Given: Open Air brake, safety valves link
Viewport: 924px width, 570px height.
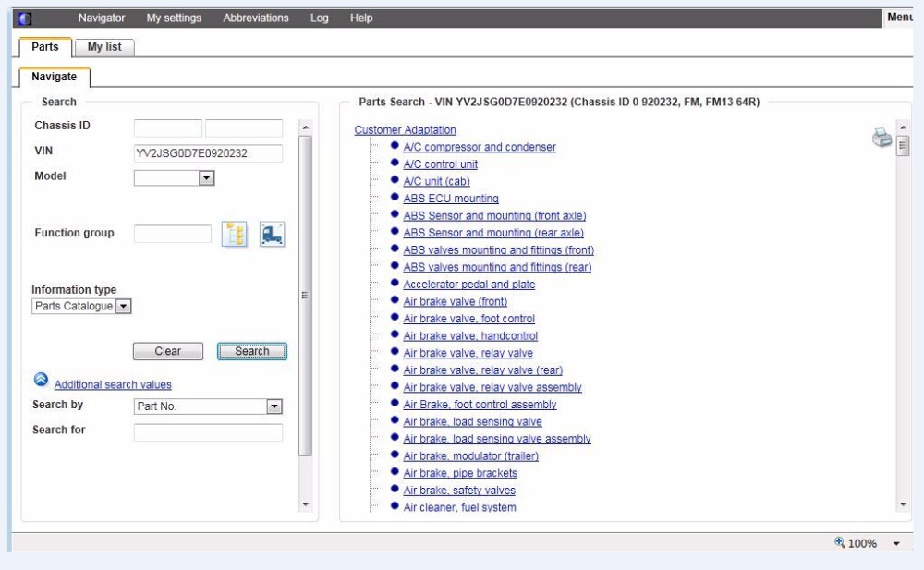Looking at the screenshot, I should click(459, 490).
